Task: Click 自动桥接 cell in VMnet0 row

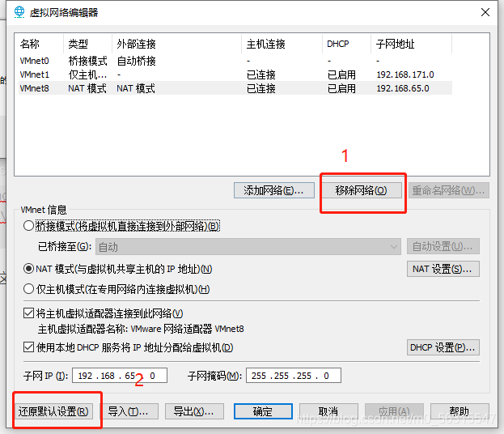Action: coord(136,61)
